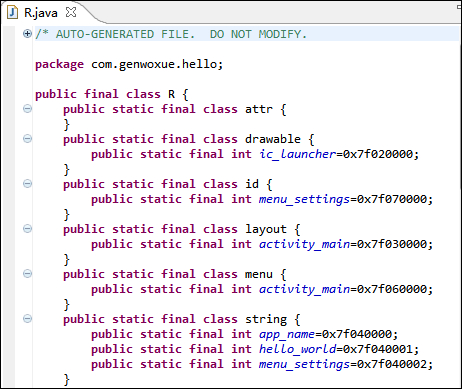Collapse the attr class block

click(x=27, y=108)
